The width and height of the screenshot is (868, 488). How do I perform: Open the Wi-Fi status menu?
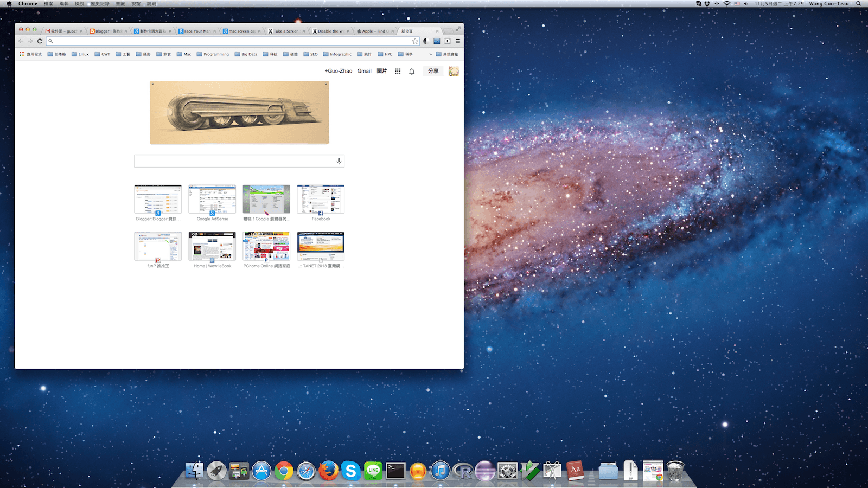(726, 4)
